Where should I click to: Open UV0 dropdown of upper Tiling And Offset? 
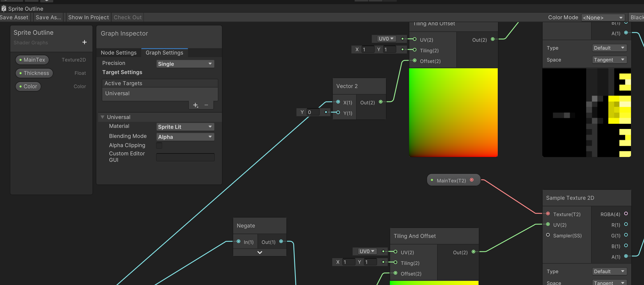(x=386, y=39)
